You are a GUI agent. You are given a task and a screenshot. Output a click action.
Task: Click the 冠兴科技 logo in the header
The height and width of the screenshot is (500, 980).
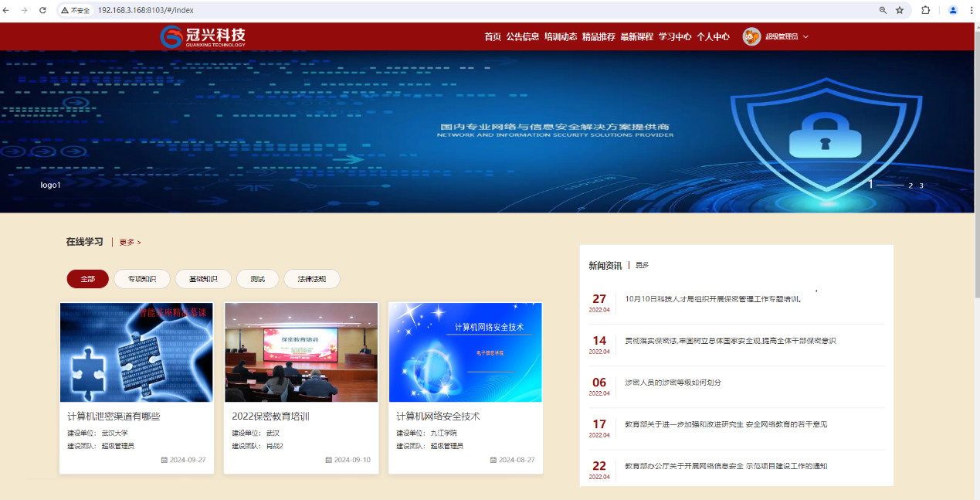(202, 36)
